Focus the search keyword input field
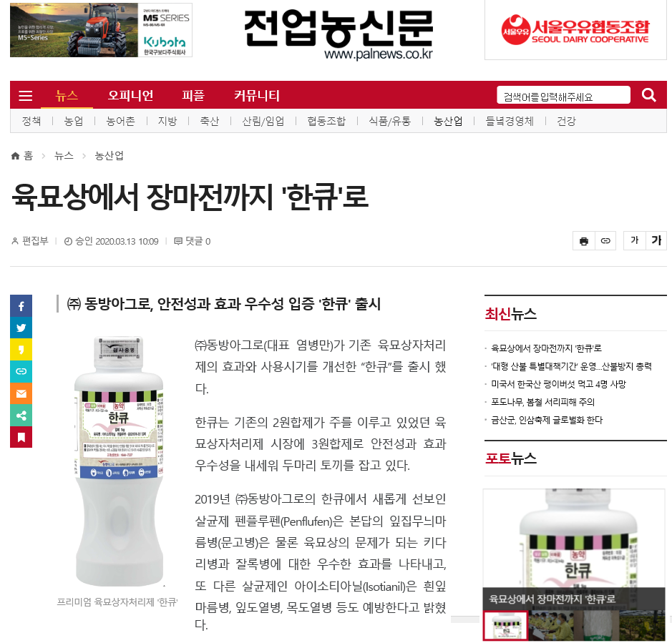 pos(563,95)
